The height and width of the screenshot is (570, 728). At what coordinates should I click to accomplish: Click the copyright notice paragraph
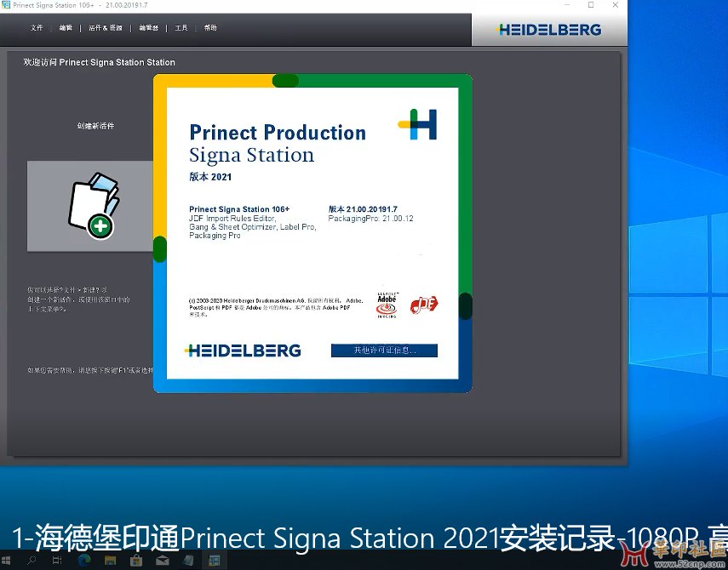click(276, 307)
